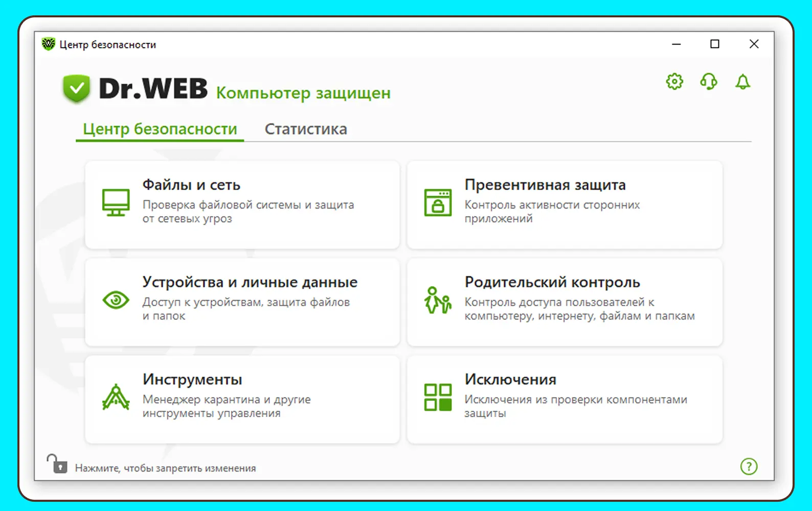Open the Родительский контроль section title

coord(552,282)
